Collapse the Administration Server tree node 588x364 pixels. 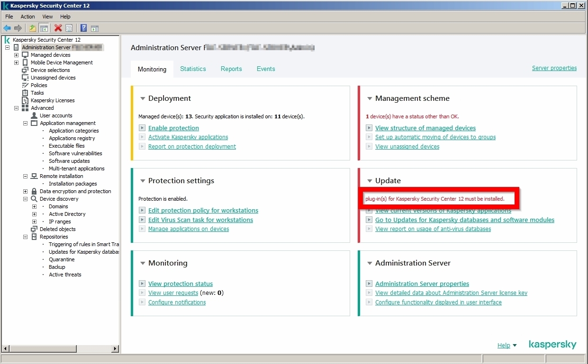(7, 47)
